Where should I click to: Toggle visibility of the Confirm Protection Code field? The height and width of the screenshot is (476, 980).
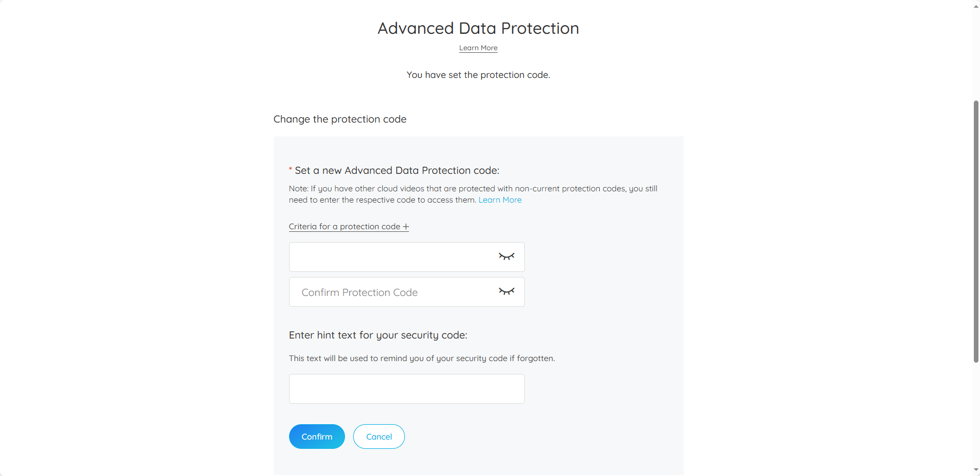(506, 291)
